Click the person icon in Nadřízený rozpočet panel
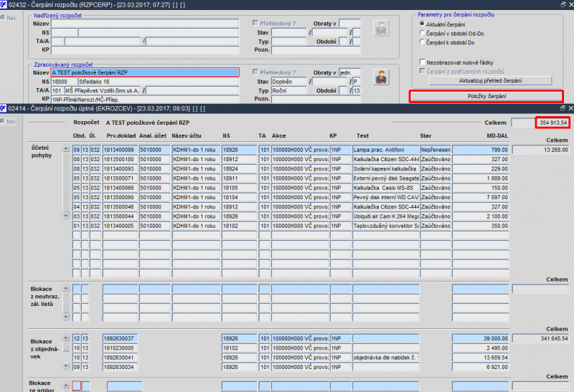 (x=381, y=29)
